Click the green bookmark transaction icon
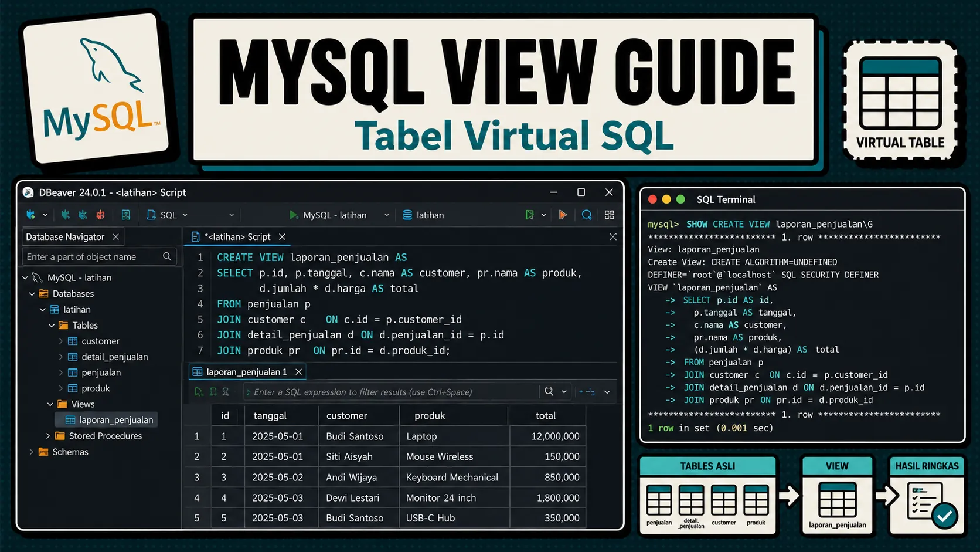980x552 pixels. 529,215
